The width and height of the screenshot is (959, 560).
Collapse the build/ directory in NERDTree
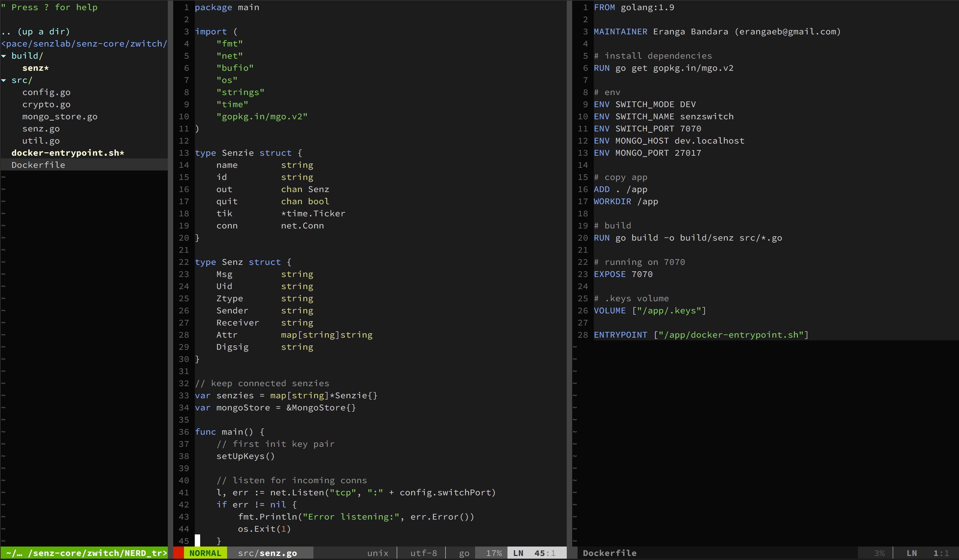coord(27,56)
